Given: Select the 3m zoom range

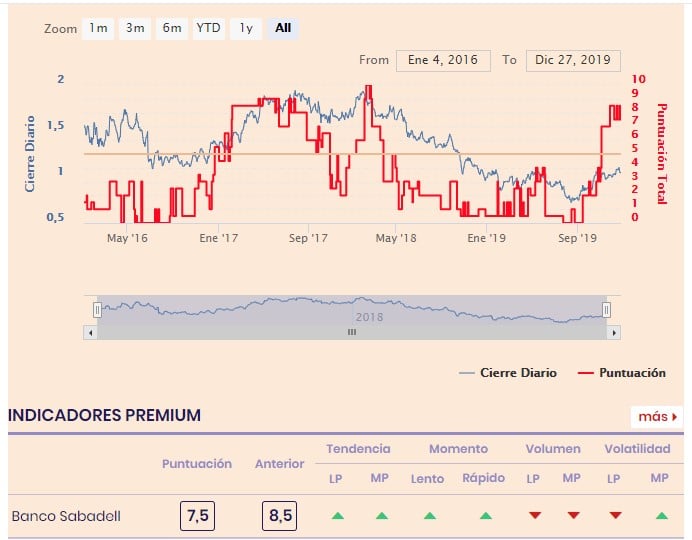Looking at the screenshot, I should click(x=135, y=29).
